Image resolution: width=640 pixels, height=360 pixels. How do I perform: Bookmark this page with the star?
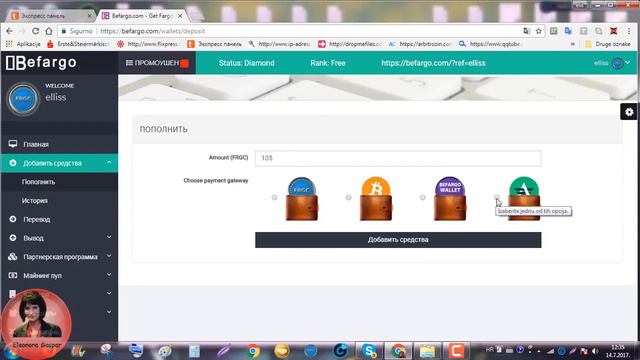tap(539, 31)
